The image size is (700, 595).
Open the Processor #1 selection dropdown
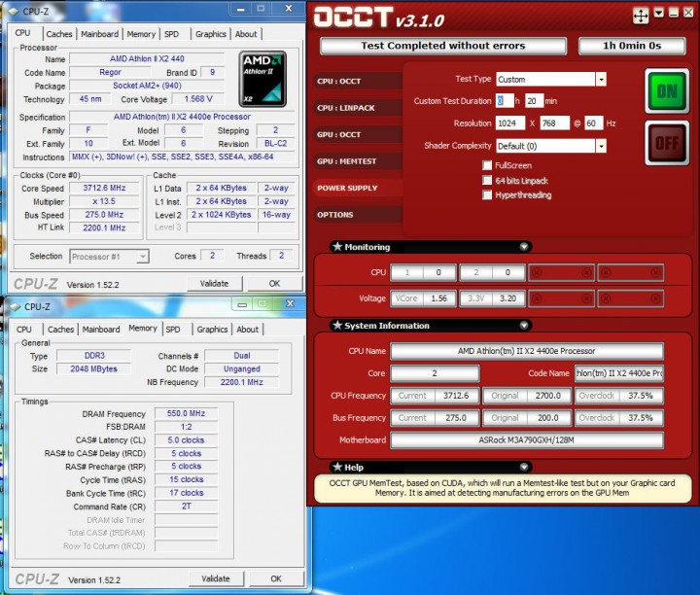pos(143,257)
